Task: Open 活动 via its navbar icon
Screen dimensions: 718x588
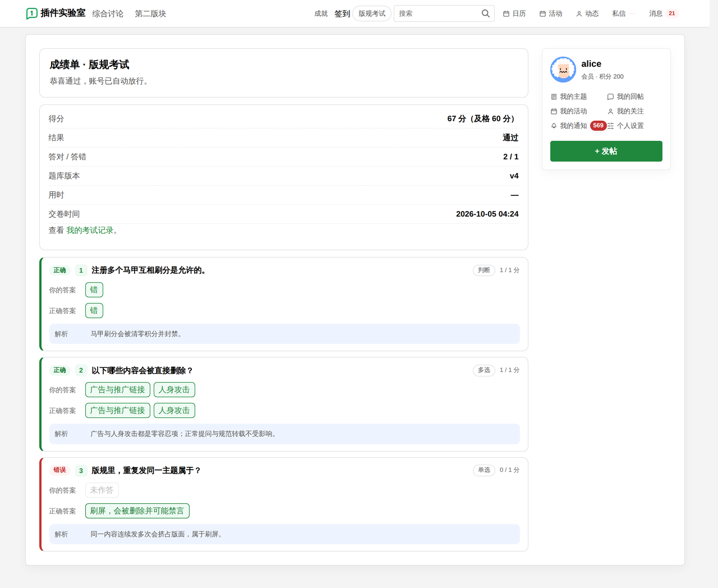Action: (x=542, y=14)
